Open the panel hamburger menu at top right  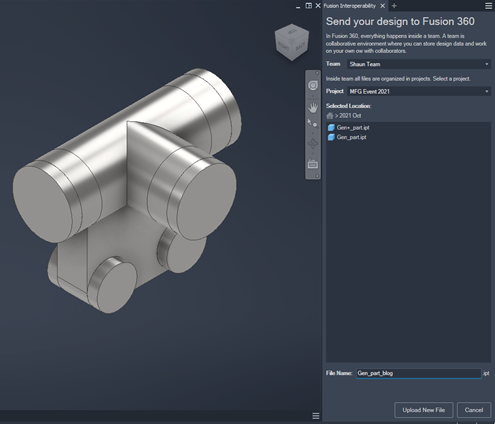(488, 6)
